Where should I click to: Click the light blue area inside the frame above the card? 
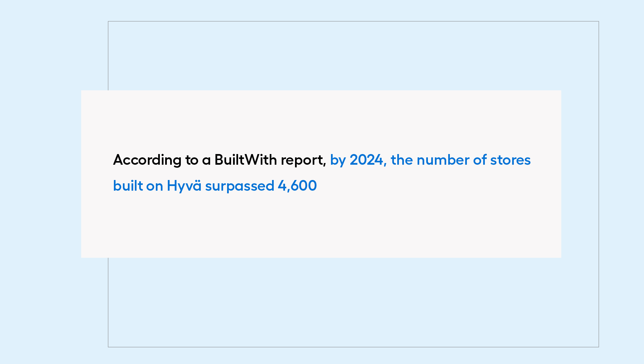click(353, 56)
